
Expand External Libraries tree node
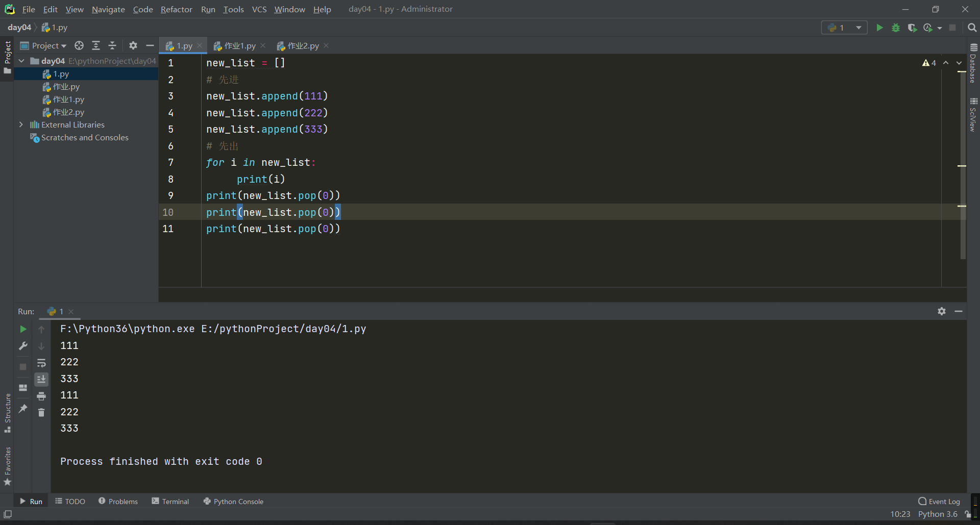(x=21, y=124)
